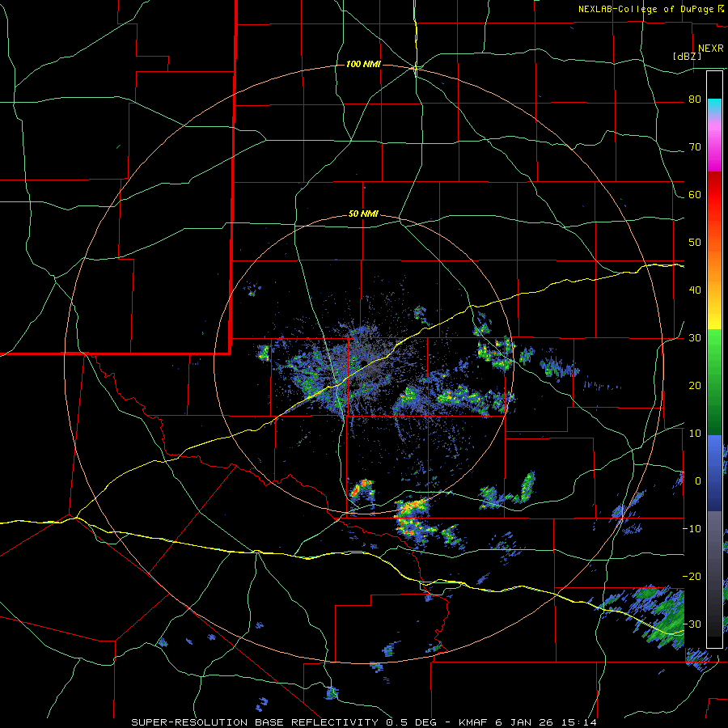This screenshot has width=728, height=728.
Task: Click the 60 value on the dBZ scale
Action: tap(695, 194)
